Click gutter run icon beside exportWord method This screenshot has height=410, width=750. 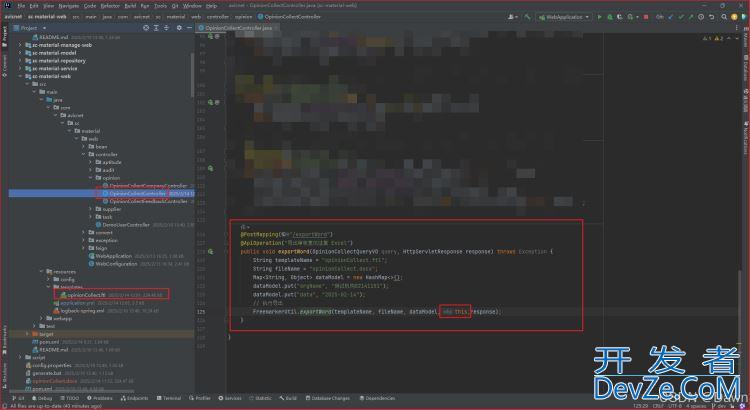(210, 252)
